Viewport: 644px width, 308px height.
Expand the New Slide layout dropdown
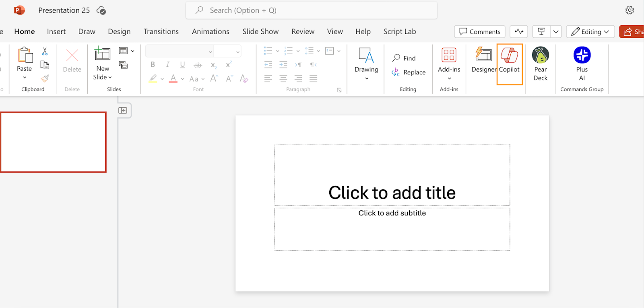pos(110,77)
